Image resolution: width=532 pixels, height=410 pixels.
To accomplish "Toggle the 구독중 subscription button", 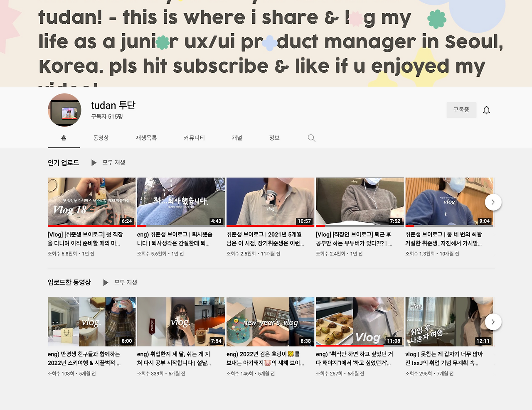I will 461,110.
